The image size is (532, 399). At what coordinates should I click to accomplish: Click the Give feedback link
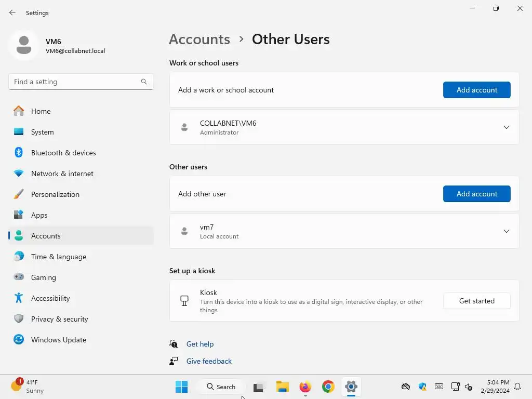point(209,361)
